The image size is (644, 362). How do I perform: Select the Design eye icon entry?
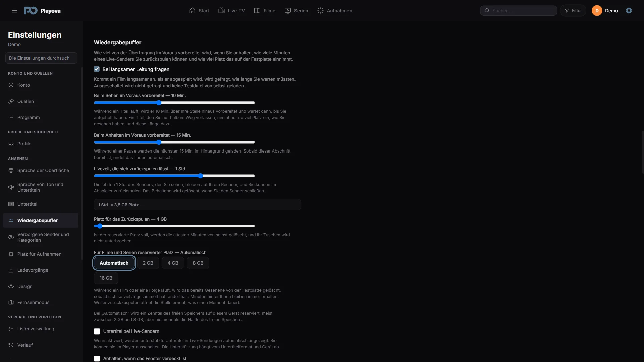[x=11, y=286]
